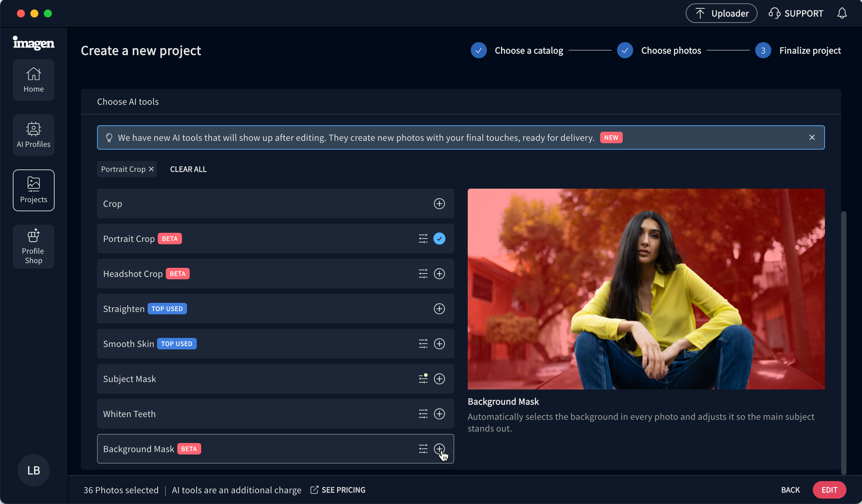The height and width of the screenshot is (504, 862).
Task: Click the '36 Photos selected' status text
Action: [121, 490]
